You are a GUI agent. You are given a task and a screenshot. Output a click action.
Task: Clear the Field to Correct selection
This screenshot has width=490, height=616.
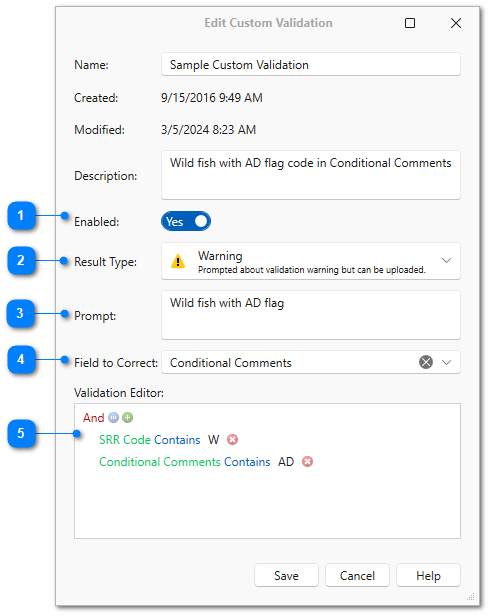(426, 362)
